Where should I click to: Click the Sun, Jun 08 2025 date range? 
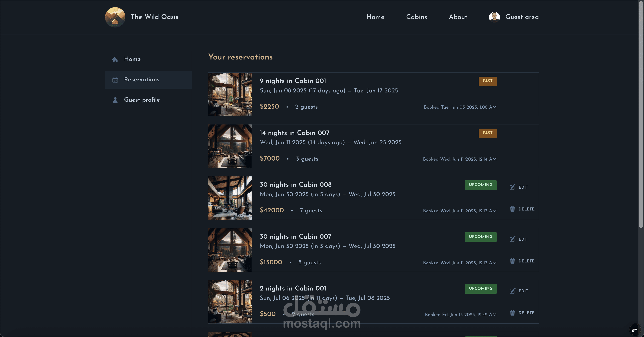329,91
